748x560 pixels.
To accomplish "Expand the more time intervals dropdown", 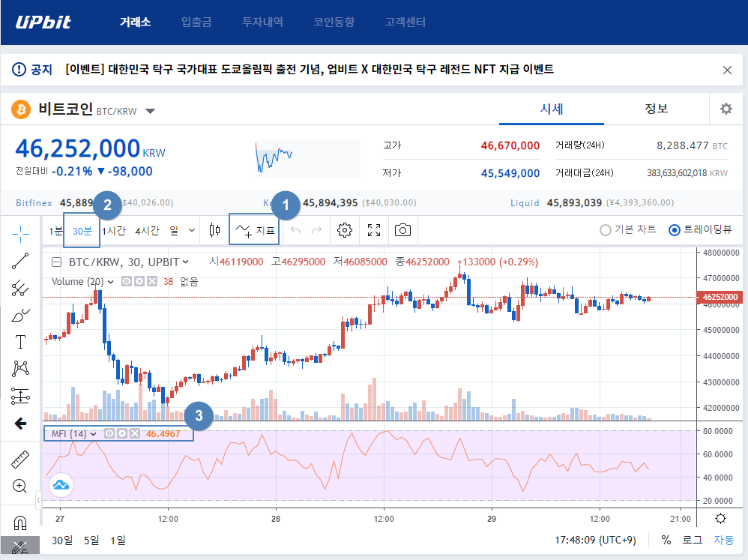I will click(x=192, y=230).
